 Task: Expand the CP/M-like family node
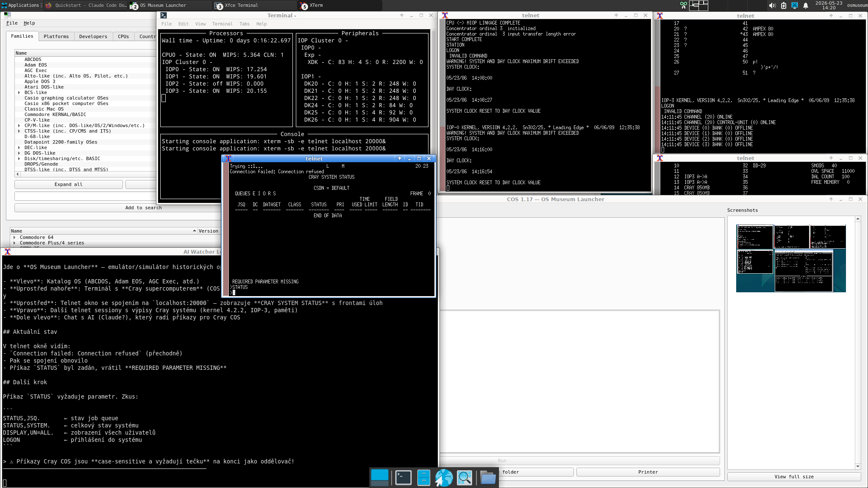pyautogui.click(x=19, y=125)
